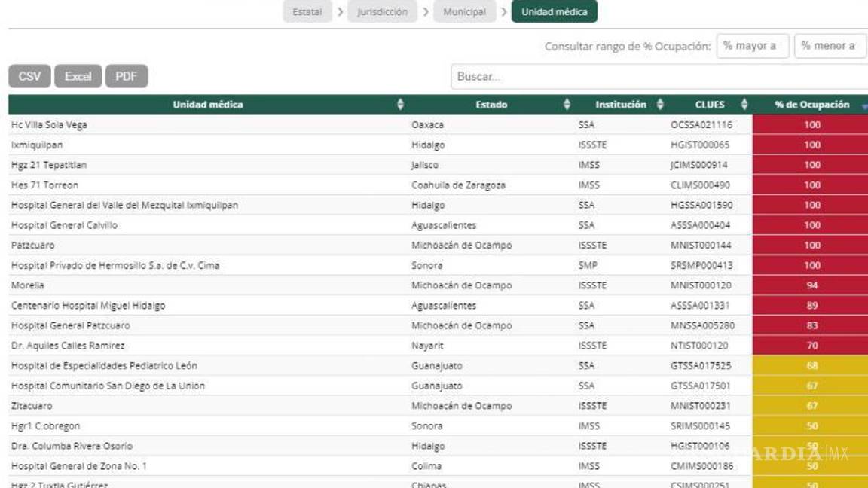Click chevron between Estatal and Jurisdicción
This screenshot has width=868, height=488.
point(341,12)
